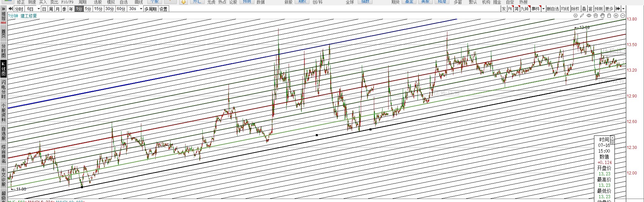Image resolution: width=644 pixels, height=202 pixels.
Task: Select the 5分 period
Action: 88,9
